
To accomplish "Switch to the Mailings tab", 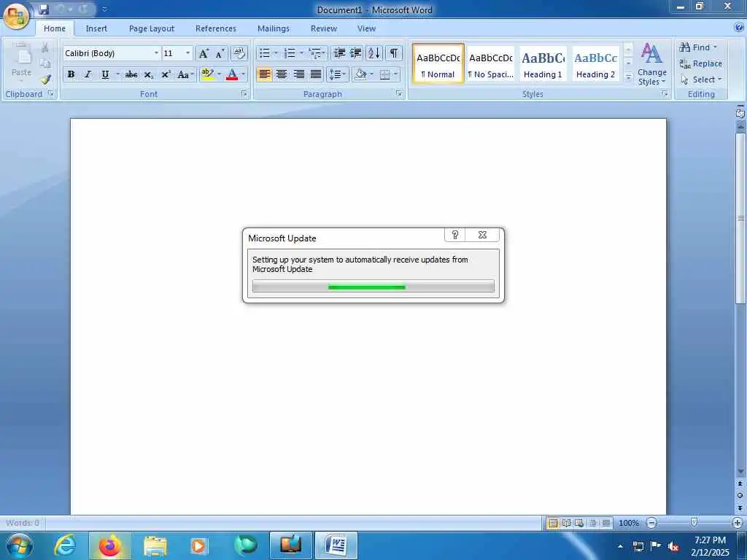I will coord(274,28).
